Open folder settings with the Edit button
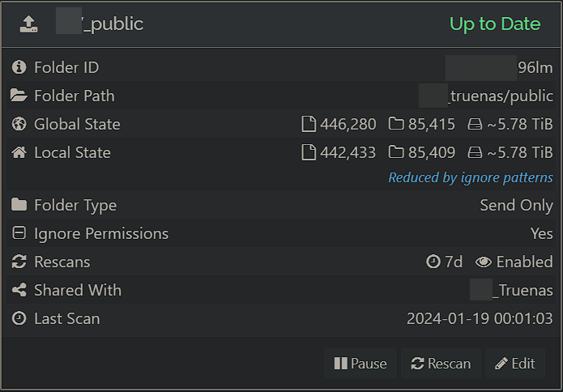Screen dimensions: 563x392 (x=515, y=364)
